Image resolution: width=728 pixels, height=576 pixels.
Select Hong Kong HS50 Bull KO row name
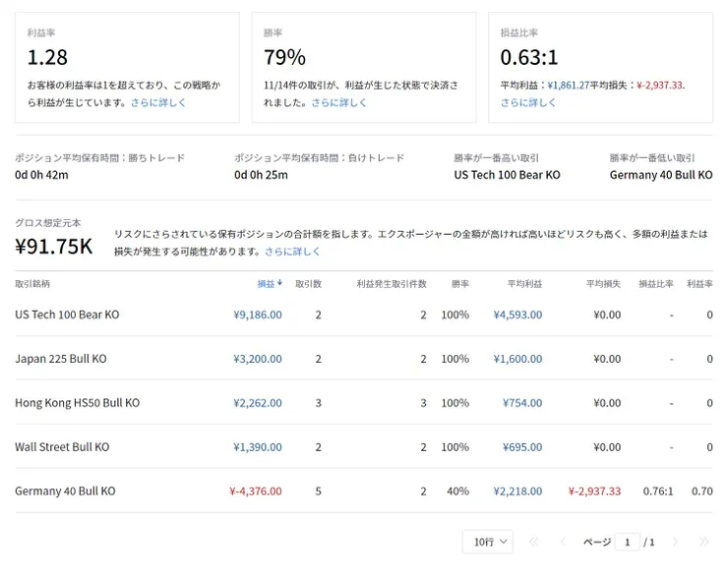(x=77, y=403)
